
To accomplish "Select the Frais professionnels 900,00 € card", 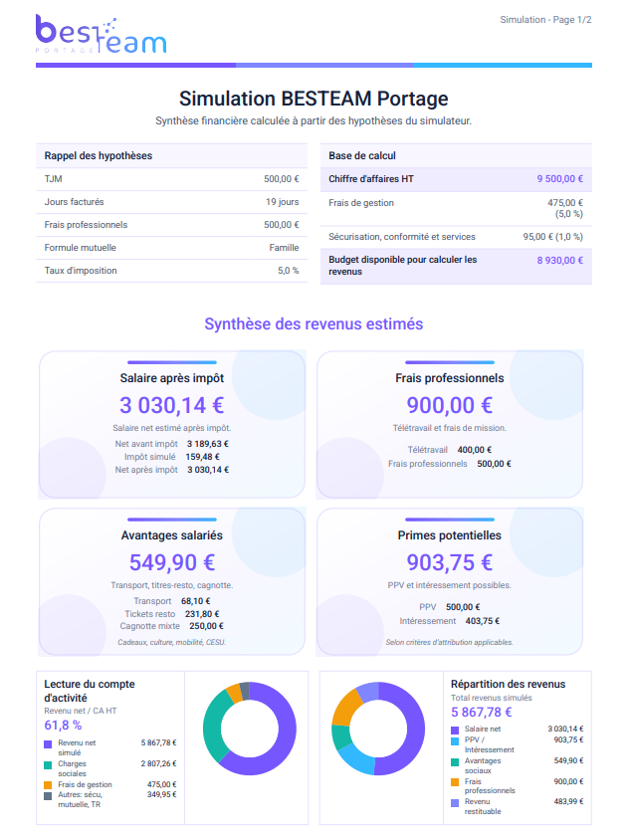I will tap(450, 424).
